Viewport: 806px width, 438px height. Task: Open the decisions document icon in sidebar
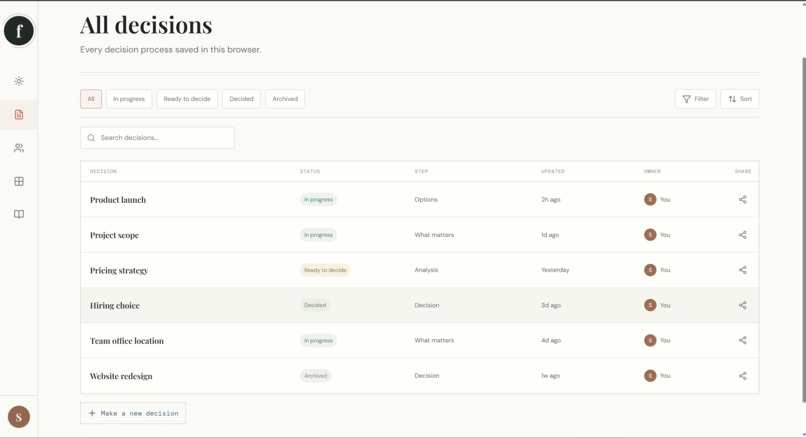(x=19, y=115)
